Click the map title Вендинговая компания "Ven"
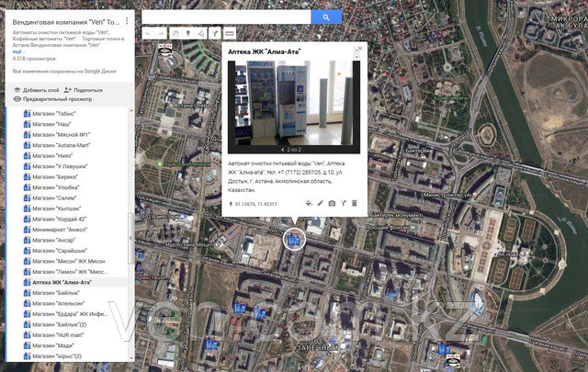 coord(66,22)
